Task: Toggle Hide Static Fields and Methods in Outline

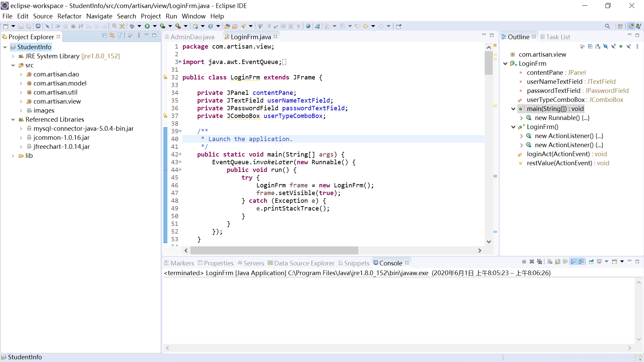Action: pyautogui.click(x=613, y=46)
